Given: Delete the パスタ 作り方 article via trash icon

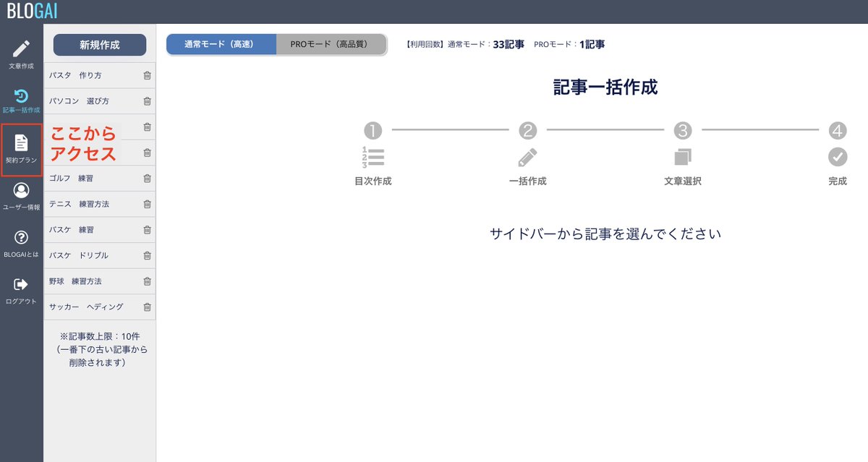Looking at the screenshot, I should click(x=147, y=75).
